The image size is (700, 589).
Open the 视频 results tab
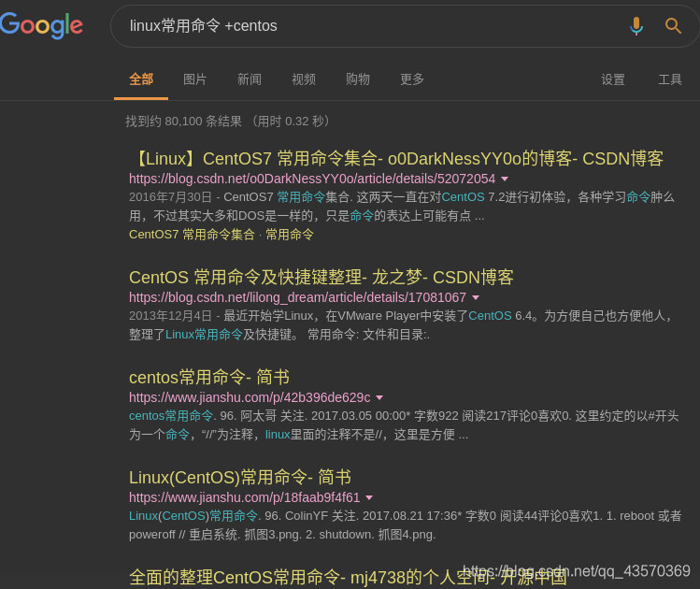(x=304, y=79)
